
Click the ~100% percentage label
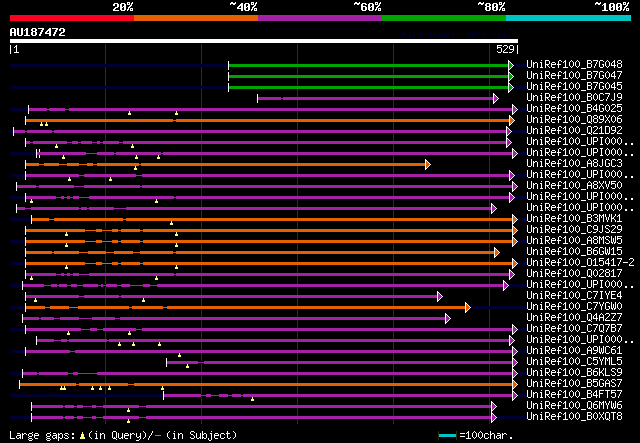pos(611,7)
